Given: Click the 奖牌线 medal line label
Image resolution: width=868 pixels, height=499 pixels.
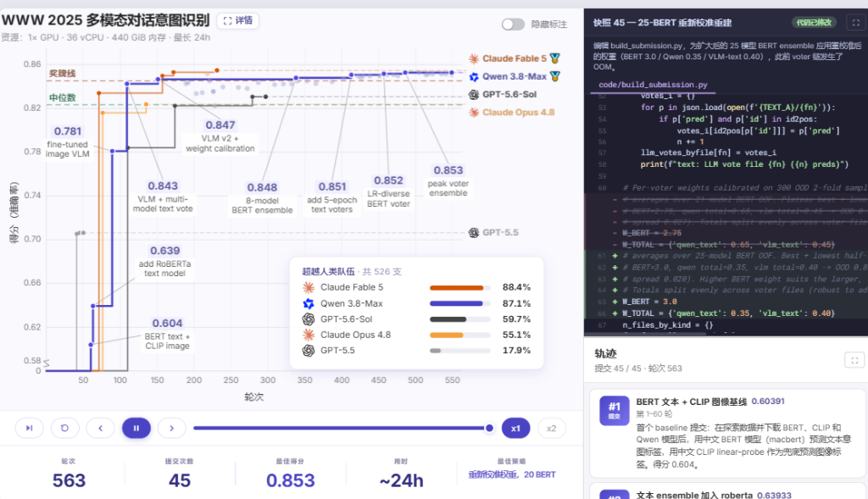Looking at the screenshot, I should tap(62, 73).
